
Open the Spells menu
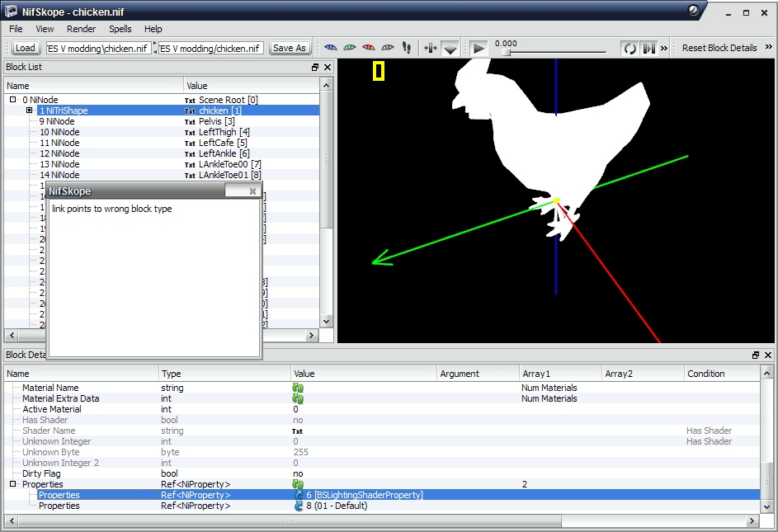(120, 29)
